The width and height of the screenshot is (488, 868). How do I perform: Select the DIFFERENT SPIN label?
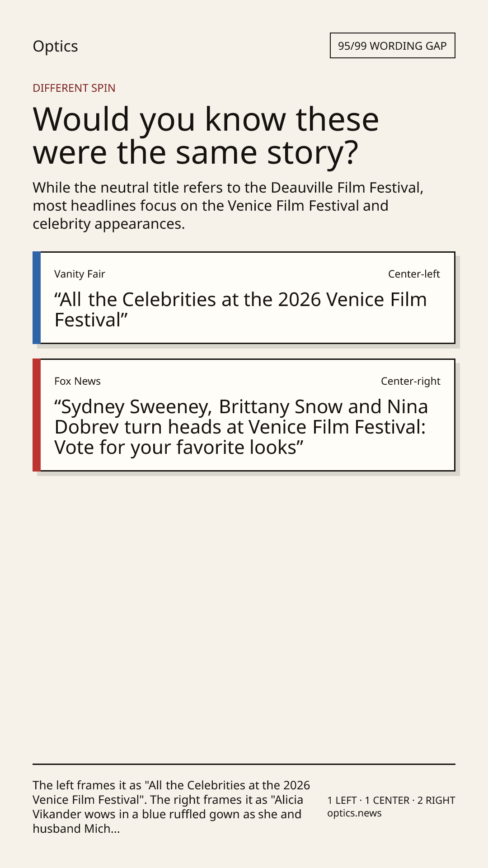click(x=74, y=88)
